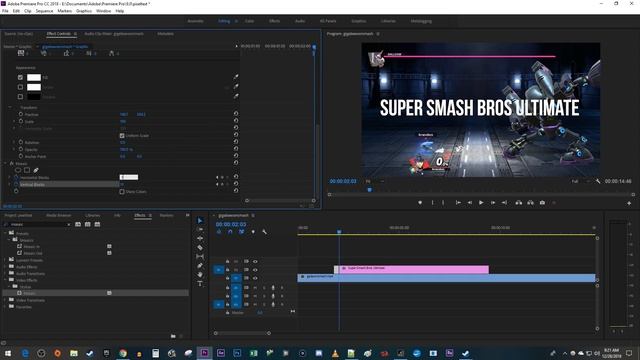
Task: Toggle track output eye of the pink title clip track
Action: click(x=255, y=270)
